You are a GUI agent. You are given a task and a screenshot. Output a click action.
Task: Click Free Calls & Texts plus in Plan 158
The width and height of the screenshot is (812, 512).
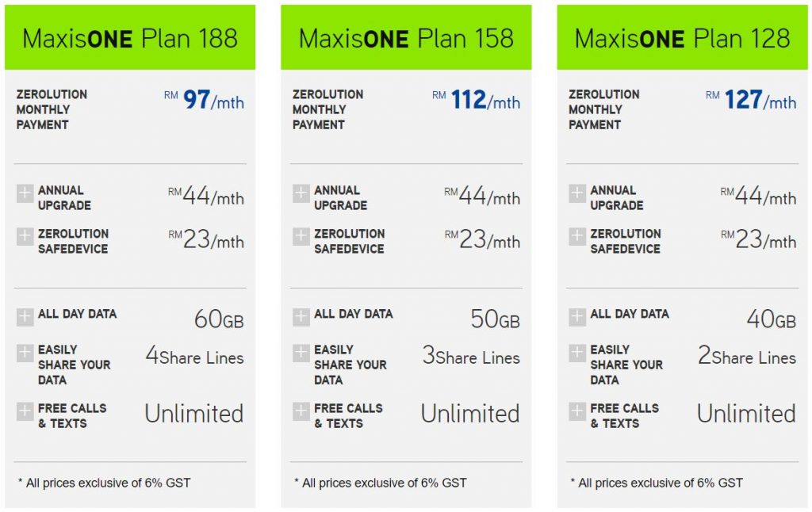coord(301,411)
